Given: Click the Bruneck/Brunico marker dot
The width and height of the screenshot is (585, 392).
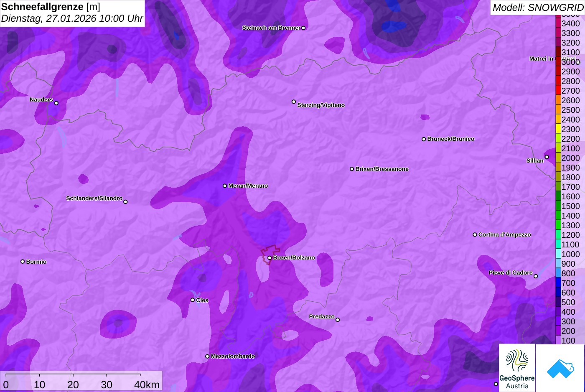Looking at the screenshot, I should [x=424, y=139].
